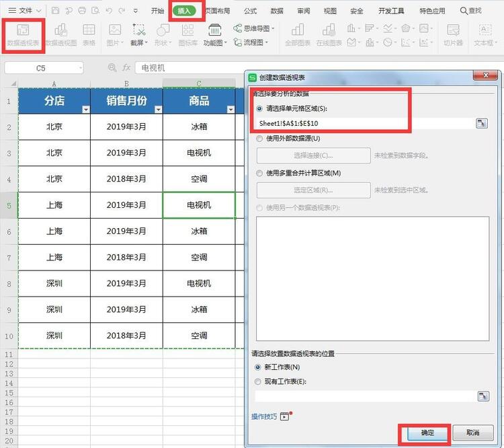504x448 pixels.
Task: Click the column chart icon
Action: coord(351,28)
